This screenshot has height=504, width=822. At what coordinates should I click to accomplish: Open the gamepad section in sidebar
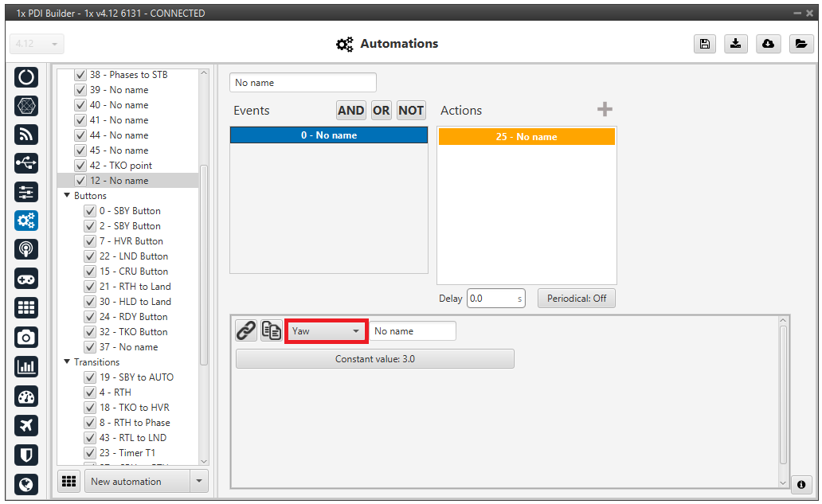tap(26, 279)
